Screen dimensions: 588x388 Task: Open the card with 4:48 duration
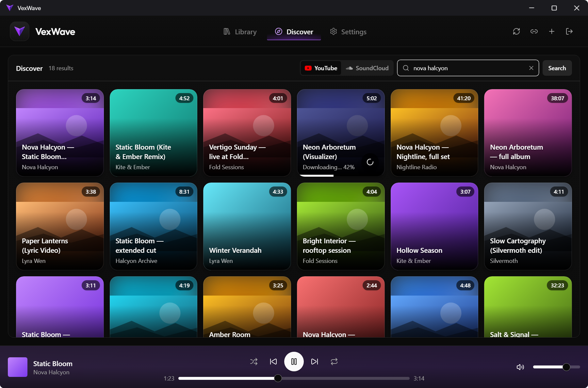coord(434,307)
